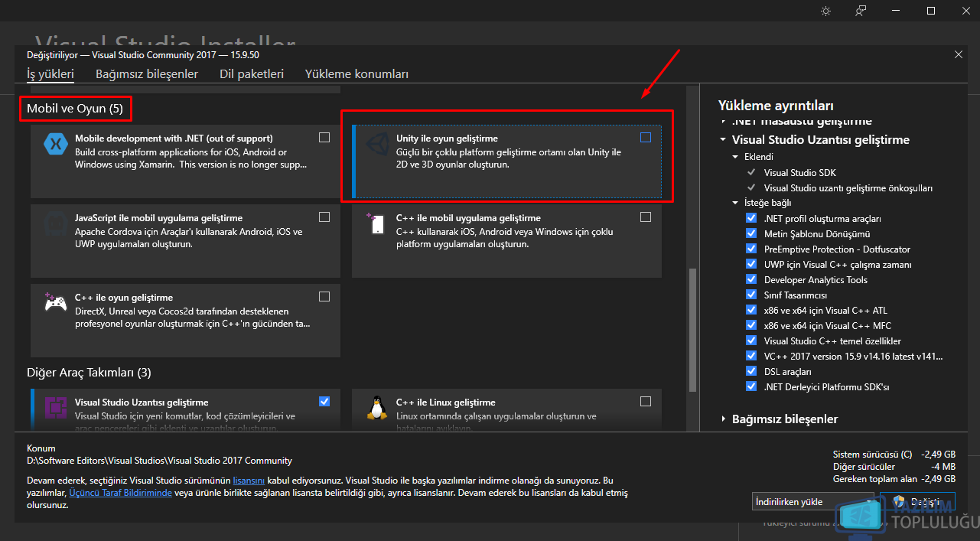This screenshot has height=541, width=980.
Task: Uncheck .NET profil oluşturma araçları
Action: point(750,219)
